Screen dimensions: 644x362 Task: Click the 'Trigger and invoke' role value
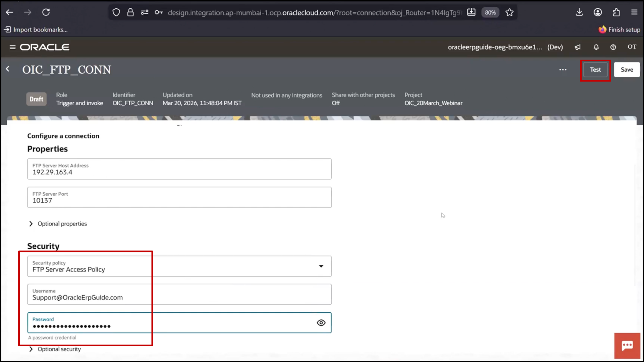79,103
